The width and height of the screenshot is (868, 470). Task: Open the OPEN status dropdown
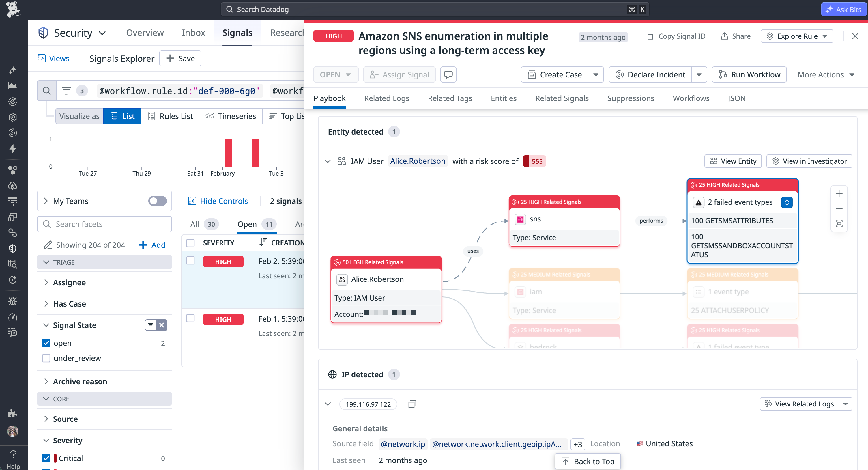pyautogui.click(x=336, y=74)
